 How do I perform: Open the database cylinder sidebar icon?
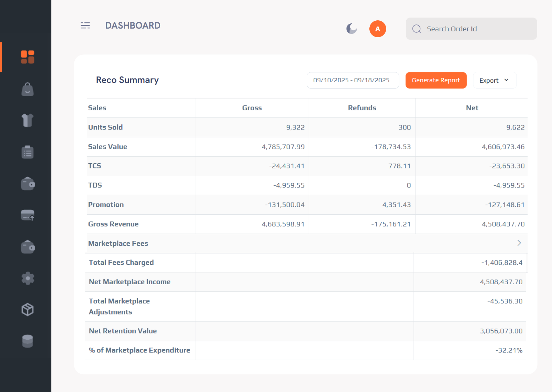tap(28, 341)
